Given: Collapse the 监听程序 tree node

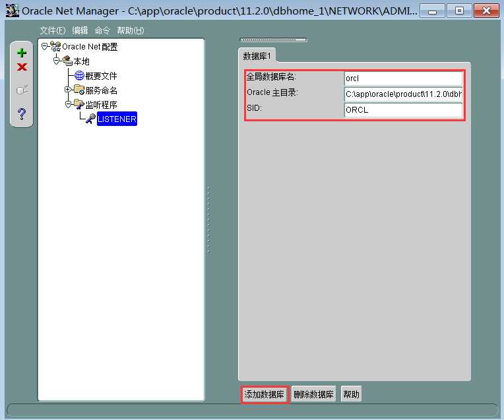Looking at the screenshot, I should click(68, 104).
